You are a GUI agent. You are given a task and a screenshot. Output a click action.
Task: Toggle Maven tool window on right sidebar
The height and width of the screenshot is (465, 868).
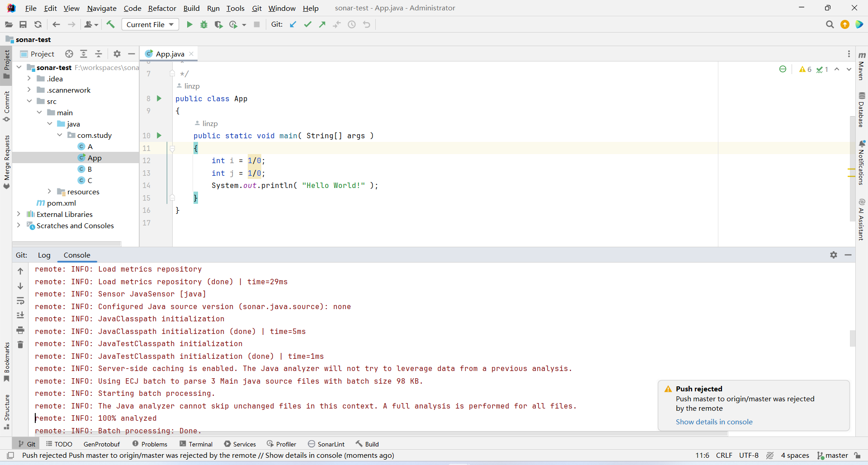coord(862,66)
